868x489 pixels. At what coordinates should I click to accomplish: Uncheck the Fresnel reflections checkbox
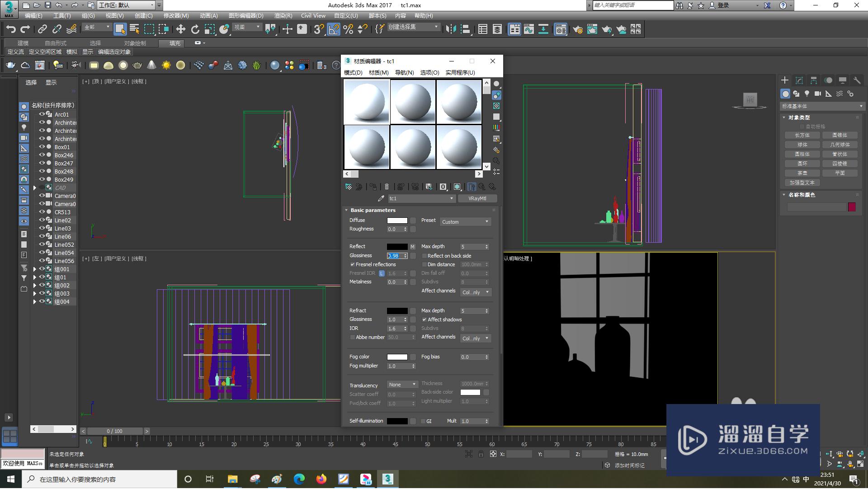point(353,264)
